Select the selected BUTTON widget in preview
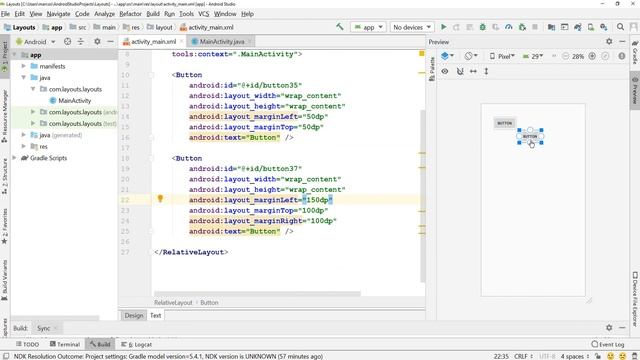Screen dimensions: 640x360 coord(530,136)
